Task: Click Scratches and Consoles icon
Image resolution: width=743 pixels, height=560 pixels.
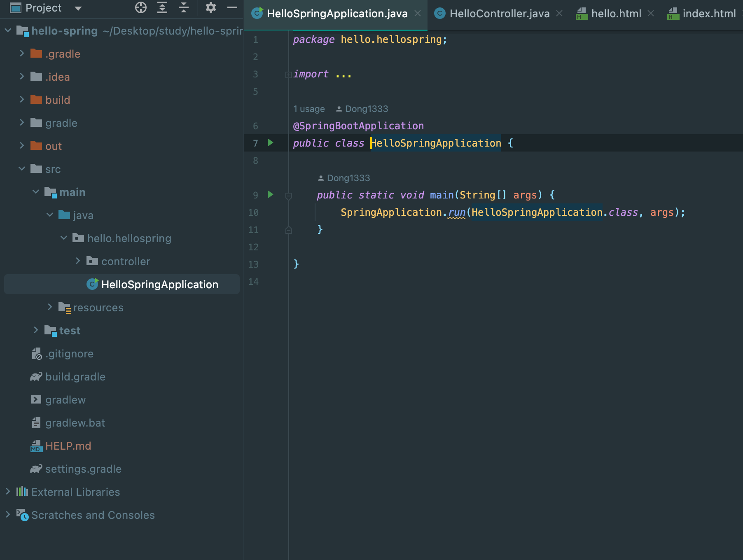Action: coord(22,515)
